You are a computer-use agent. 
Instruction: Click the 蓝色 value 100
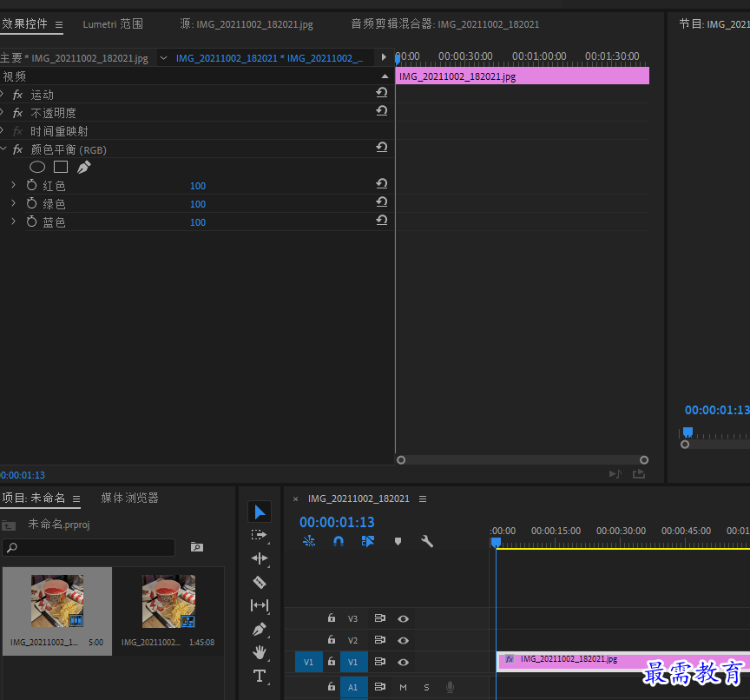pyautogui.click(x=198, y=222)
